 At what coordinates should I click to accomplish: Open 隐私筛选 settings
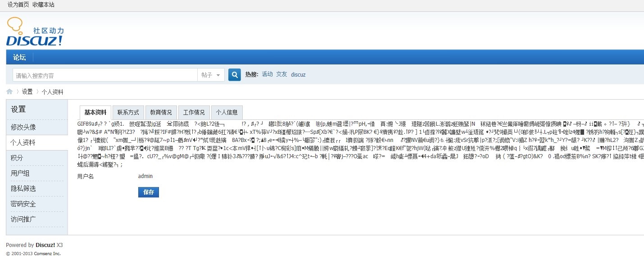23,188
